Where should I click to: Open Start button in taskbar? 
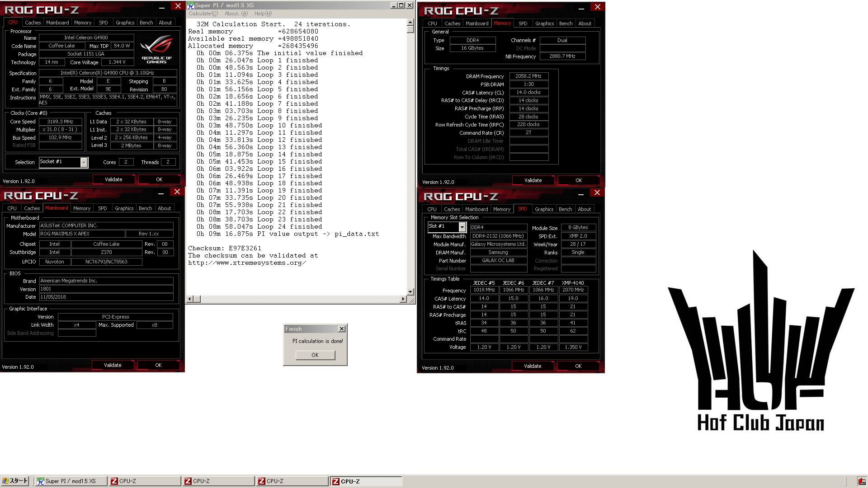(15, 481)
